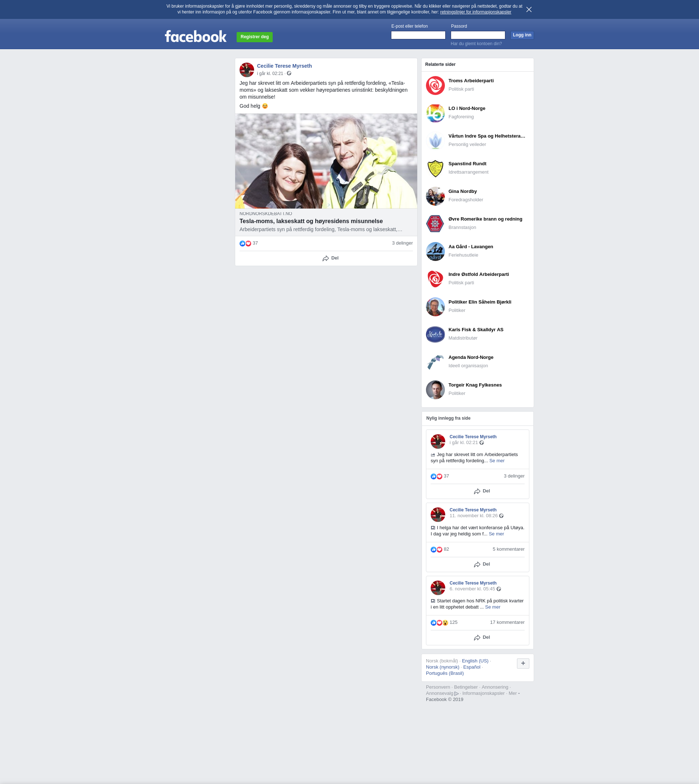699x784 pixels.
Task: Open the article preview photo
Action: pos(326,161)
